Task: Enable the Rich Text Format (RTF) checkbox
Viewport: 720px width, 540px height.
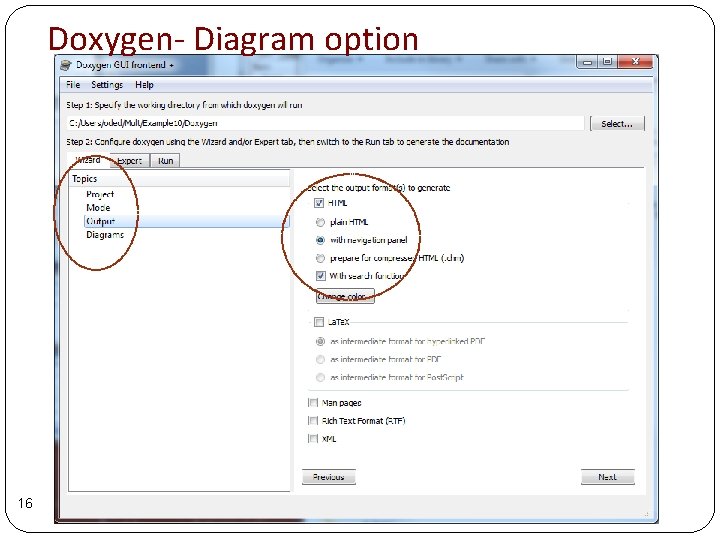Action: 313,421
